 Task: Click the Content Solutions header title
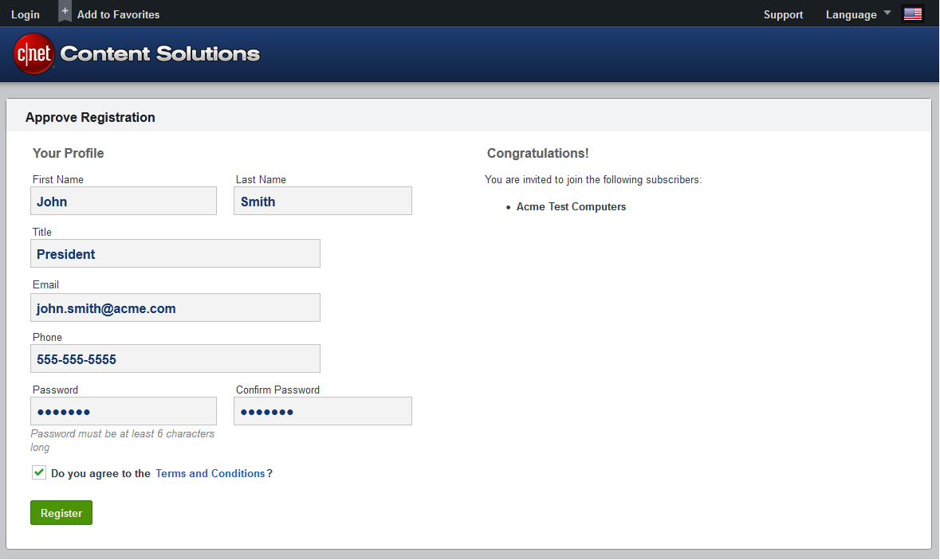point(160,54)
